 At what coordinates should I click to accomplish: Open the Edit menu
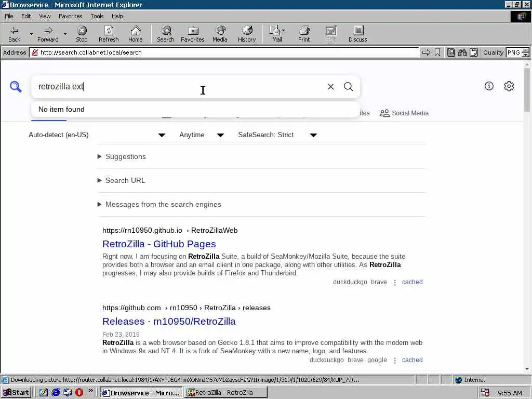point(26,16)
